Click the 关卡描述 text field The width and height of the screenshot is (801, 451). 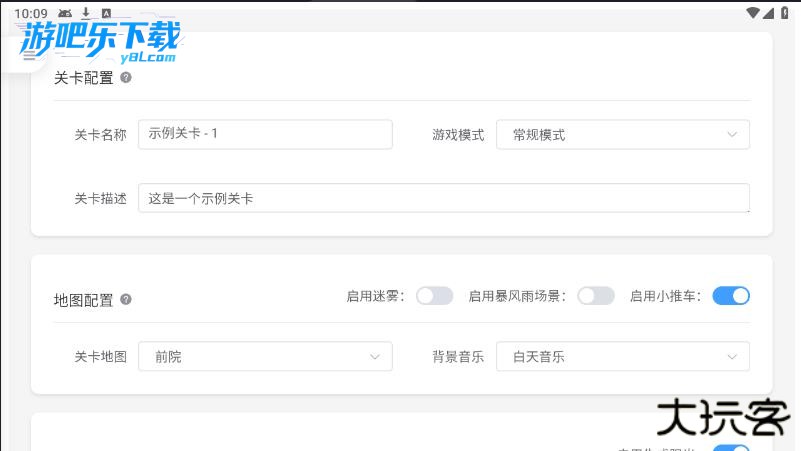(x=444, y=198)
